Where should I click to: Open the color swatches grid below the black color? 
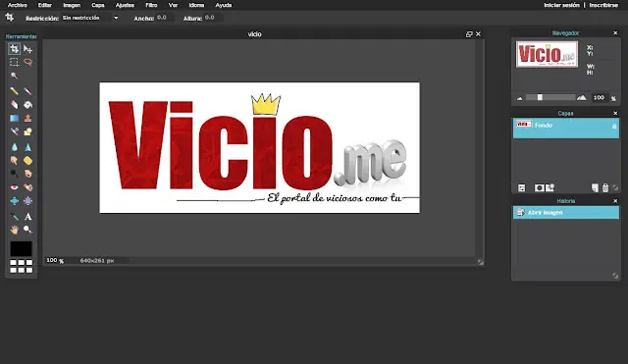point(21,266)
